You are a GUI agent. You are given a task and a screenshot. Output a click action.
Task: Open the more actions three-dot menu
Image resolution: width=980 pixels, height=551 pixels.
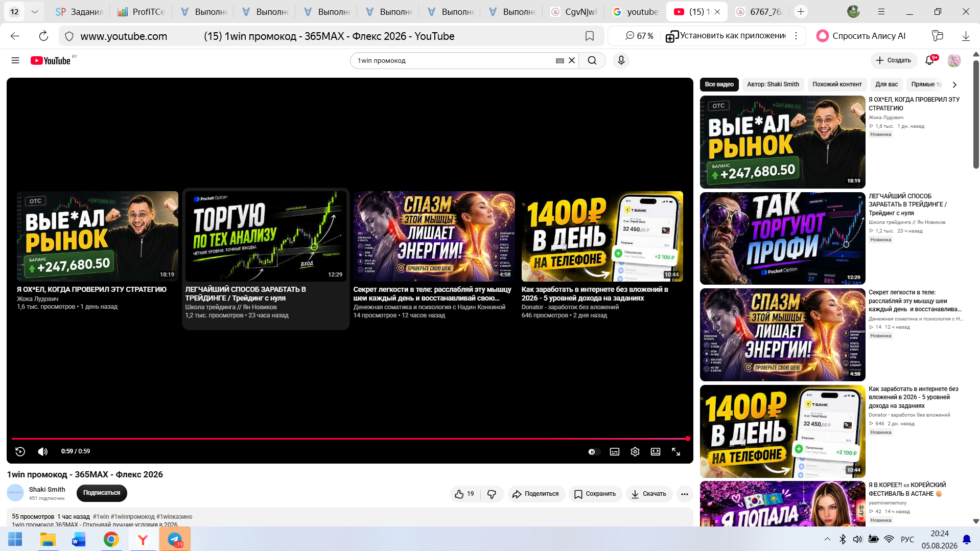(685, 494)
